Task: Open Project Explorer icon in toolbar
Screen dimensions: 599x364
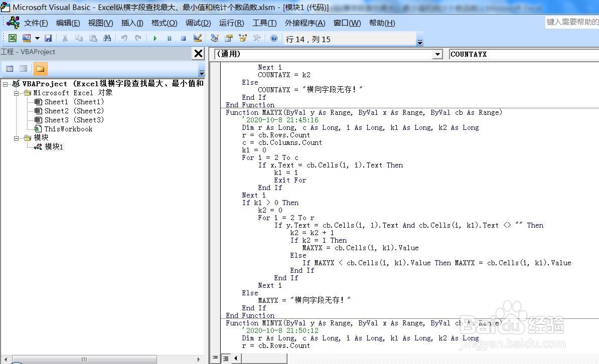Action: pos(215,38)
